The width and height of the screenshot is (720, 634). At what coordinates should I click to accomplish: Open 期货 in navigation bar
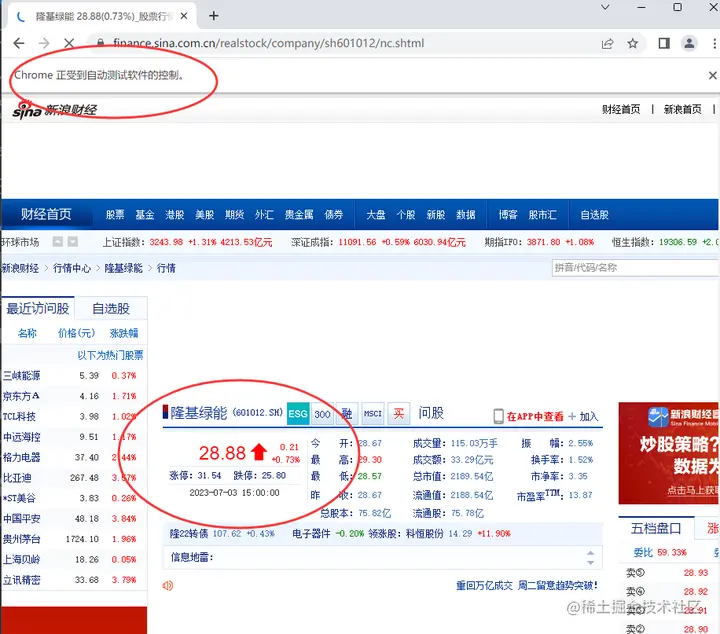[234, 214]
